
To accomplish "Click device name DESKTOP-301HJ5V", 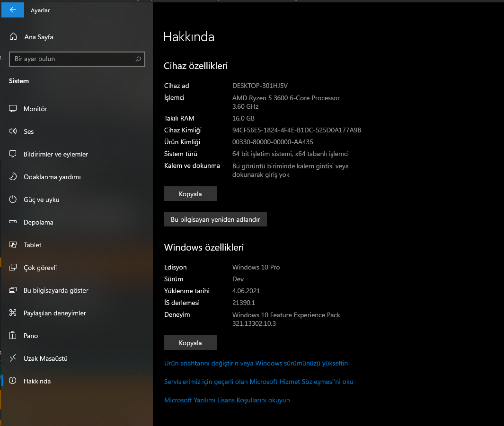I will [x=260, y=86].
